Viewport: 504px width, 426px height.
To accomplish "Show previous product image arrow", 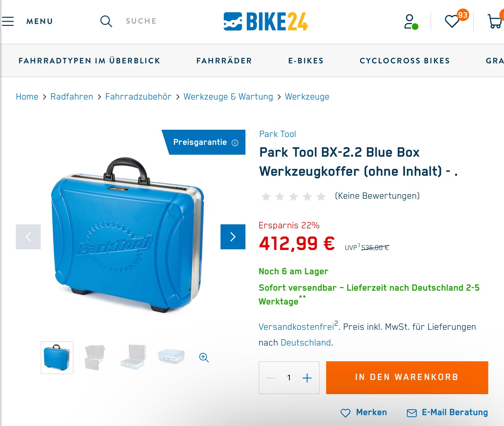I will (28, 237).
